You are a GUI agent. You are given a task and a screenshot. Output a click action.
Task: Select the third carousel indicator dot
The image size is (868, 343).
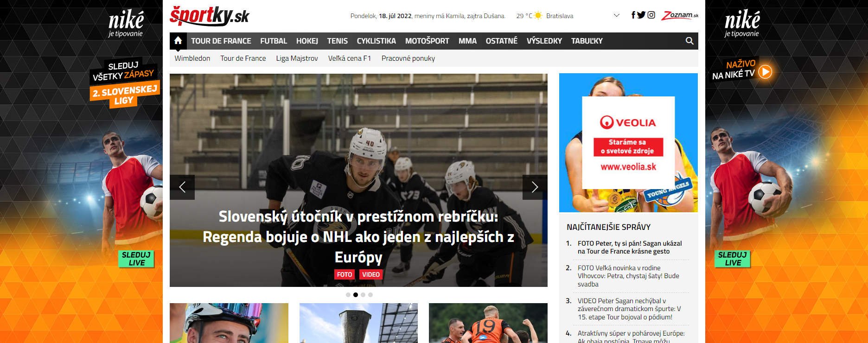[363, 295]
